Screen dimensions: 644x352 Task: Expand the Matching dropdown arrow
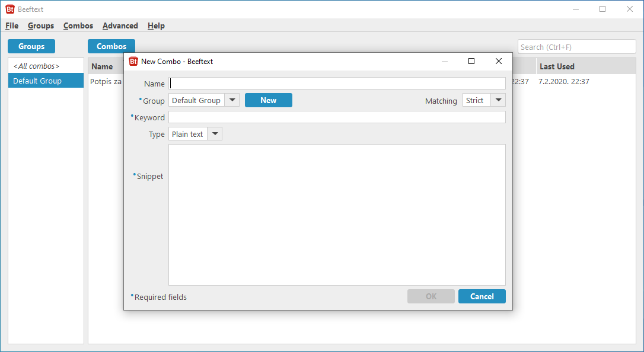tap(498, 100)
